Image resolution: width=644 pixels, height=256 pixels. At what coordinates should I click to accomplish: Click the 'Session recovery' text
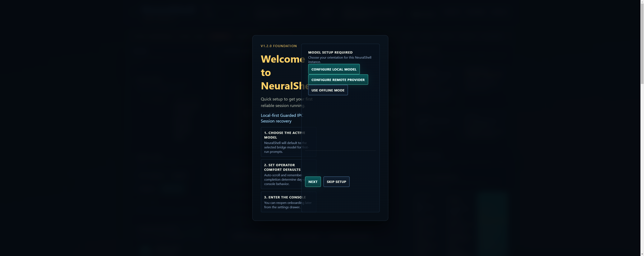[276, 121]
